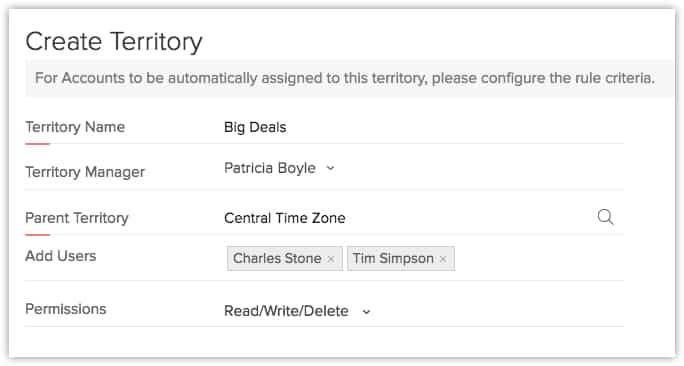The image size is (684, 366).
Task: Click the rule criteria information banner
Action: (349, 79)
